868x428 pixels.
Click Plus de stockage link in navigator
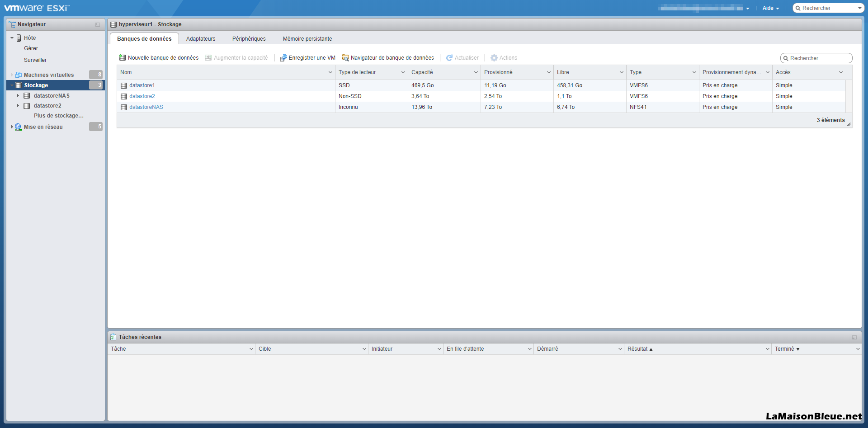pos(59,116)
